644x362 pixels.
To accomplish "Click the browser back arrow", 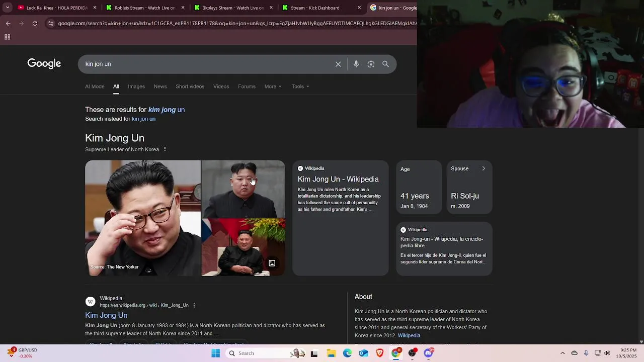I will point(8,23).
